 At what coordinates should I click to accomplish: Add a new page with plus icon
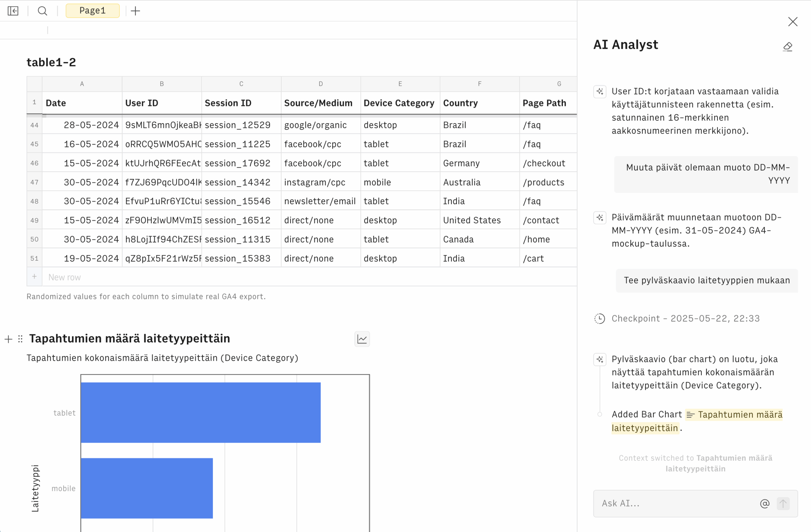point(135,11)
